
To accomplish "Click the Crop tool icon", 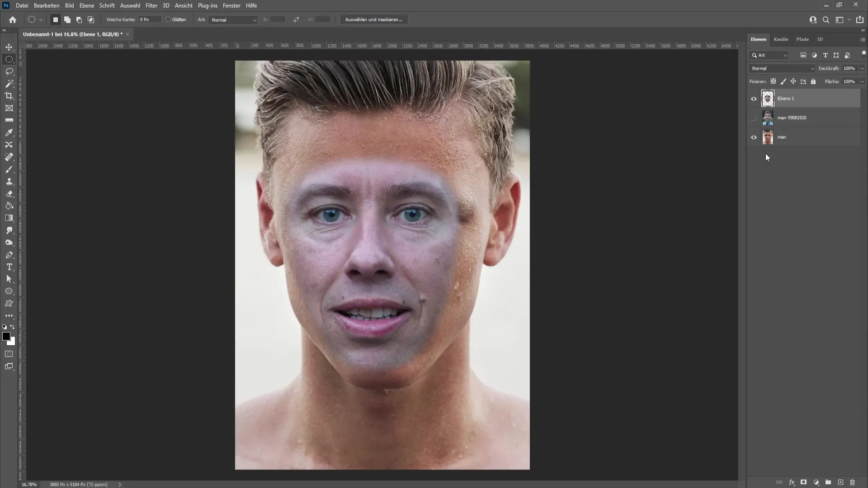I will click(9, 96).
